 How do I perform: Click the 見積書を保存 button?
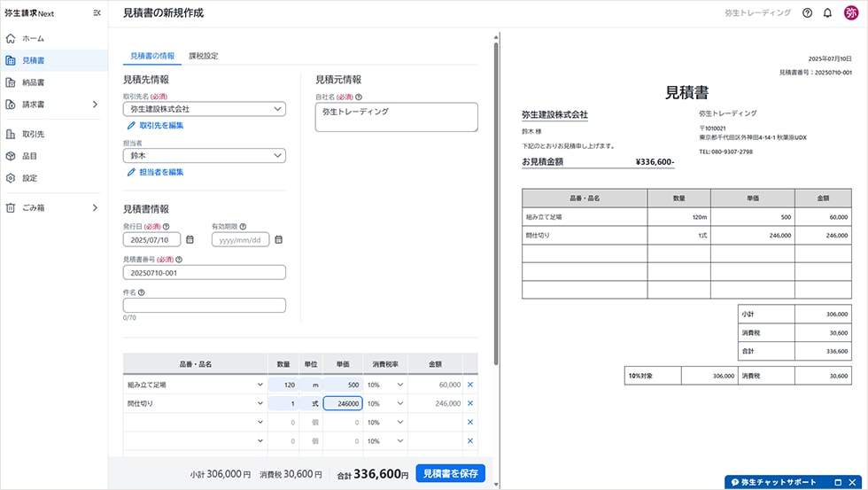click(x=450, y=473)
